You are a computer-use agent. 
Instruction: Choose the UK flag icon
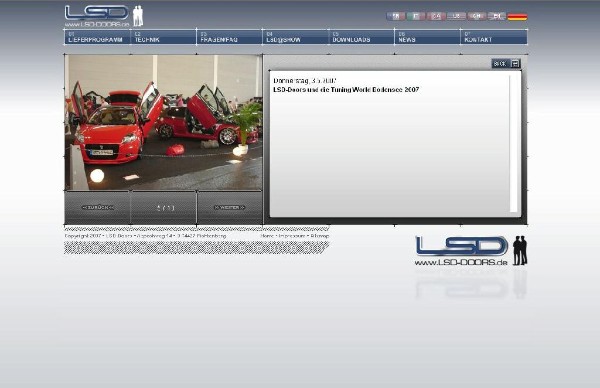click(x=497, y=16)
